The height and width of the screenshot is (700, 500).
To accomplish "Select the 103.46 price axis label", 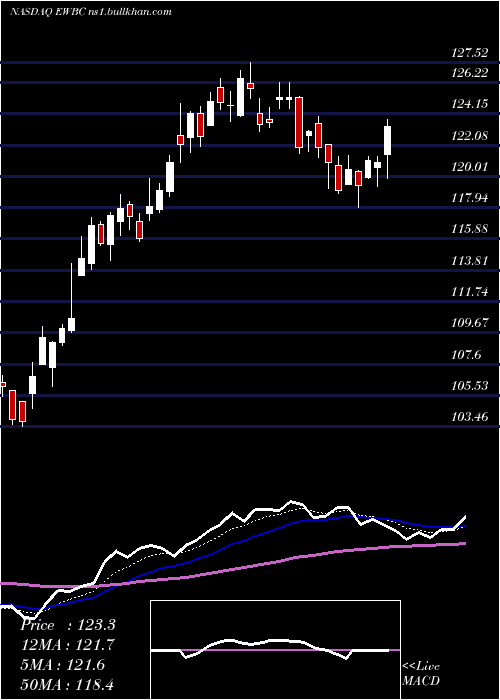I will click(469, 417).
